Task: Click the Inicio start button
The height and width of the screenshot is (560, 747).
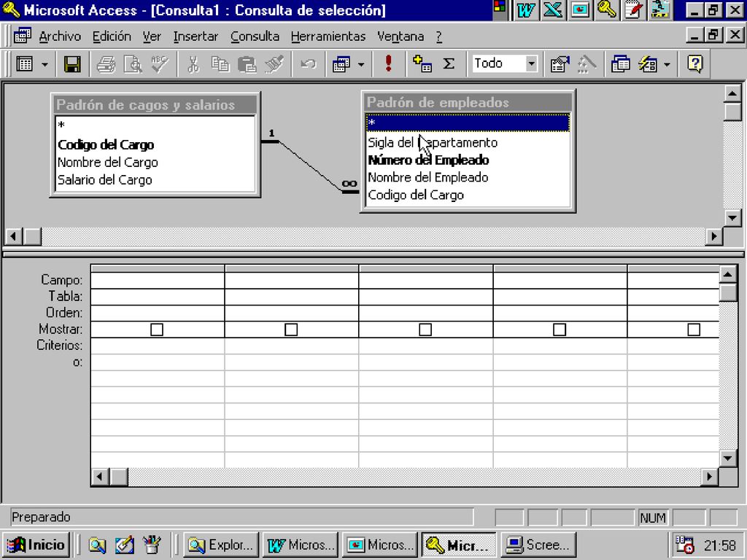Action: (36, 545)
